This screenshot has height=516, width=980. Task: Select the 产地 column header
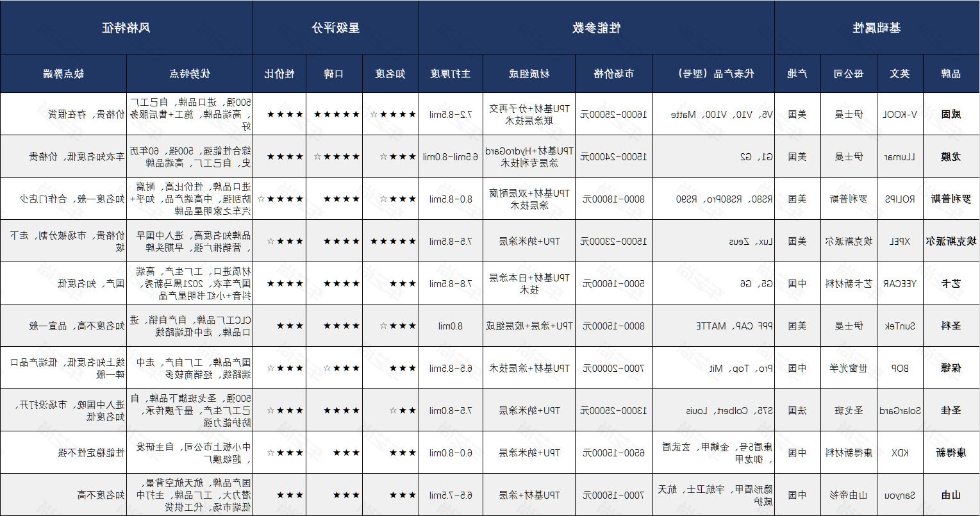tap(797, 74)
